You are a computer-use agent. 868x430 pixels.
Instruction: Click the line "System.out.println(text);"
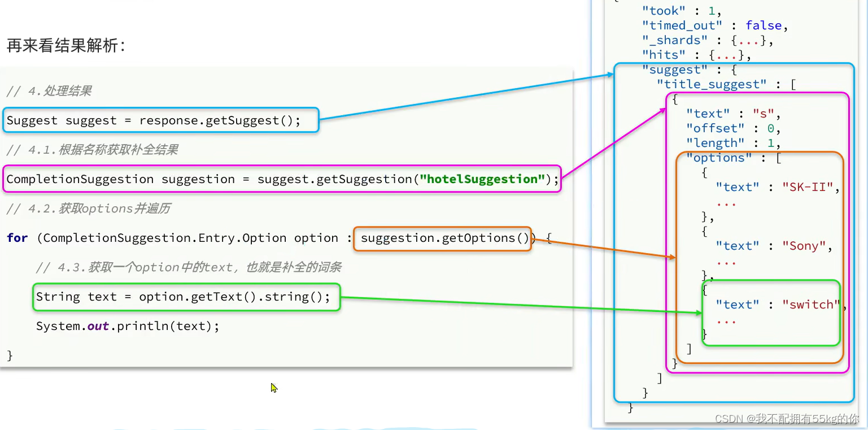(128, 326)
